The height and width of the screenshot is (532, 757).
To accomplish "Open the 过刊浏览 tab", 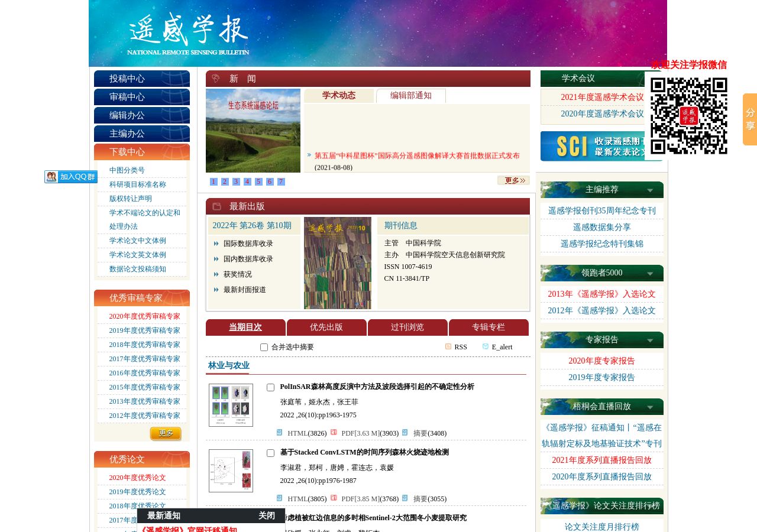I will pos(407,327).
